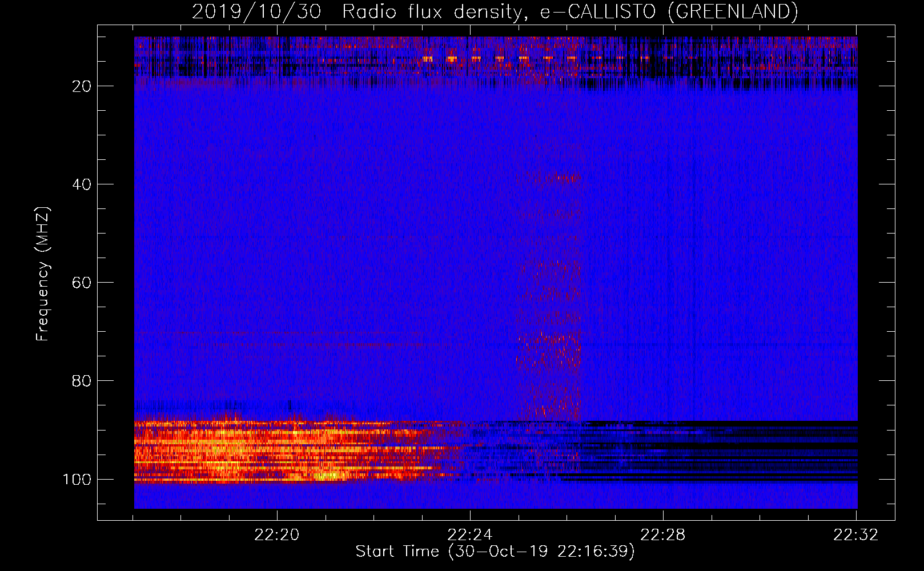The width and height of the screenshot is (924, 571).
Task: Select the 100 MHz frequency tick label
Action: click(x=77, y=479)
